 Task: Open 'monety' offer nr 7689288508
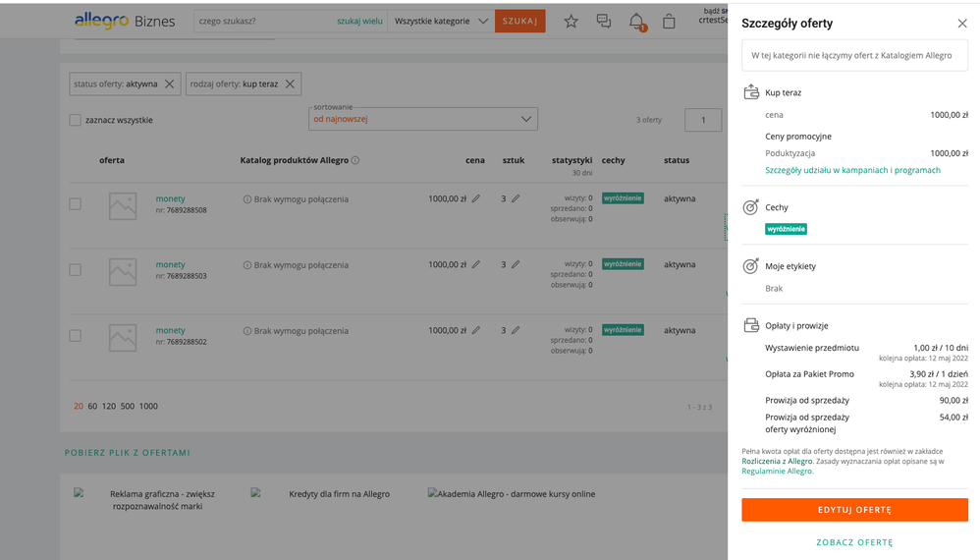[170, 198]
